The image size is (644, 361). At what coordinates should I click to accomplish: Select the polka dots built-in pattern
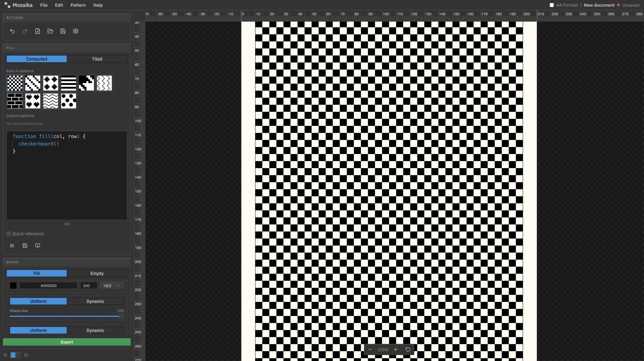click(x=69, y=101)
